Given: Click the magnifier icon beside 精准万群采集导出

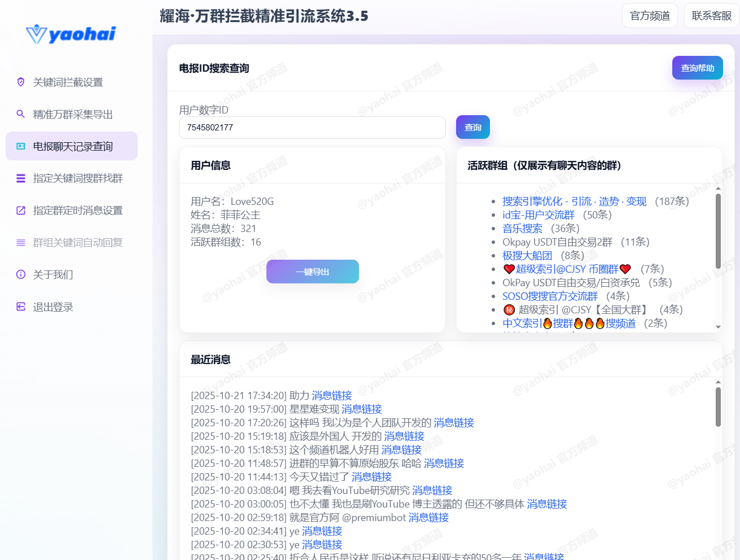Looking at the screenshot, I should click(x=21, y=114).
